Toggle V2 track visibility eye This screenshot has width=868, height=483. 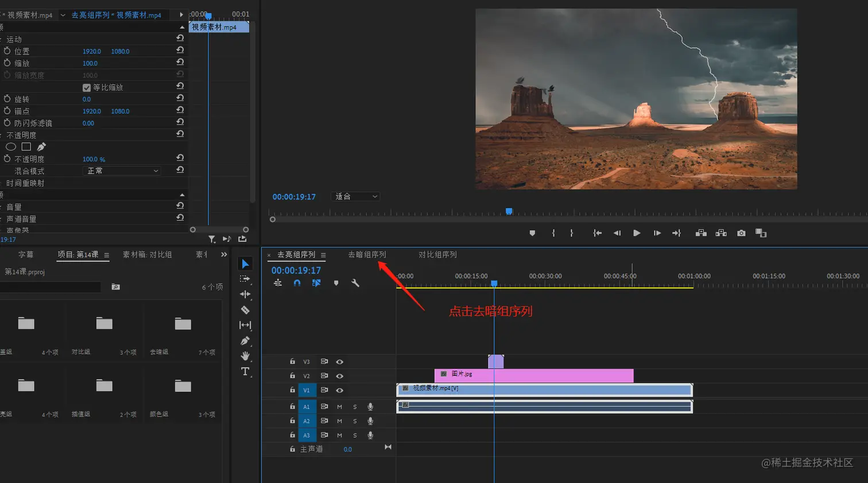pyautogui.click(x=339, y=376)
